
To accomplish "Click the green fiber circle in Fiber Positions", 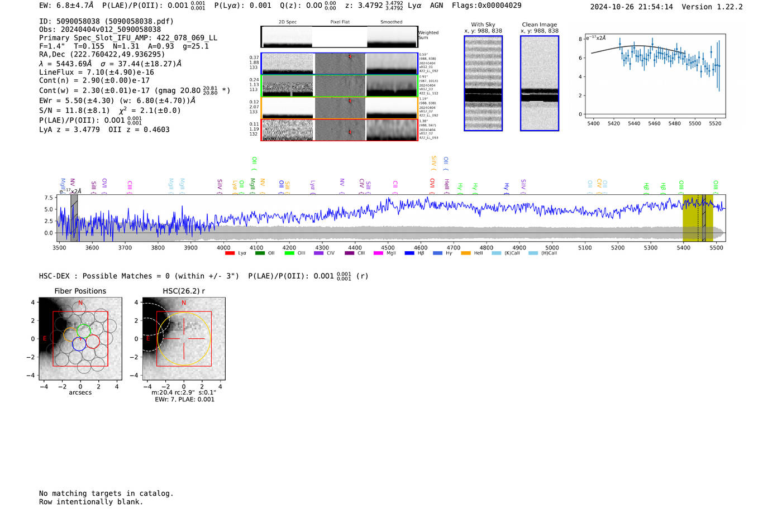I will click(x=84, y=330).
